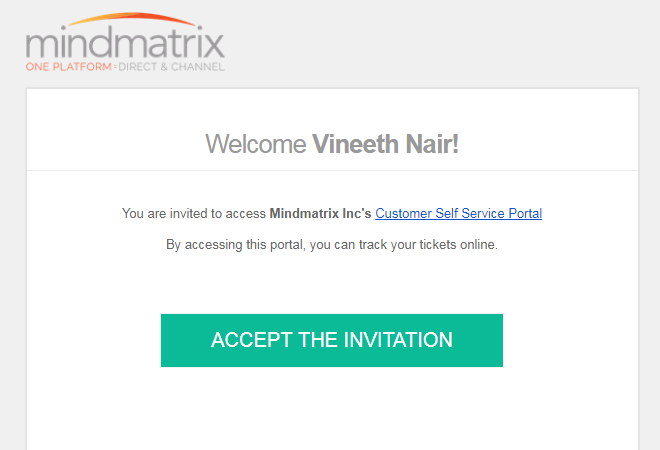Select the Welcome heading word
660x450 pixels.
pos(255,144)
